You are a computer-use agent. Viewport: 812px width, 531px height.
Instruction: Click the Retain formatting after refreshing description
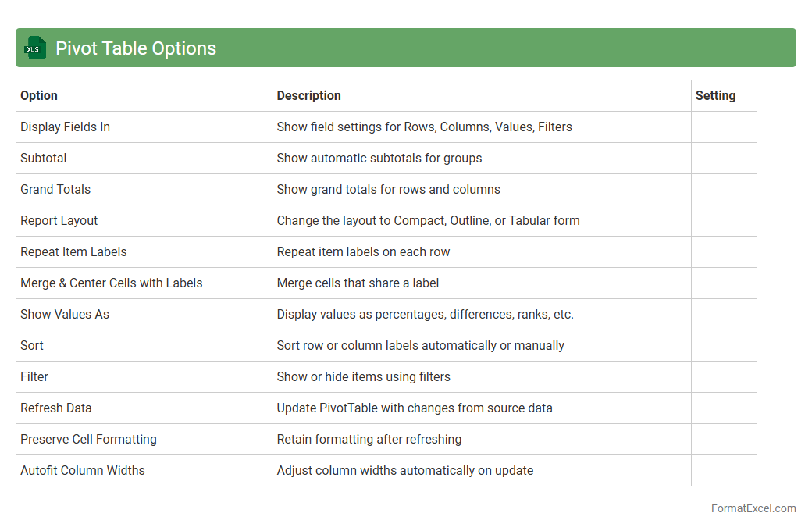(x=369, y=439)
